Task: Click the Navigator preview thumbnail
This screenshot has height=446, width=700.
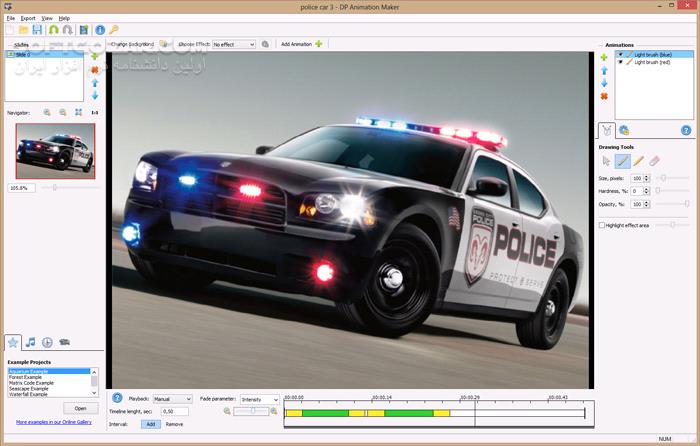Action: point(55,151)
